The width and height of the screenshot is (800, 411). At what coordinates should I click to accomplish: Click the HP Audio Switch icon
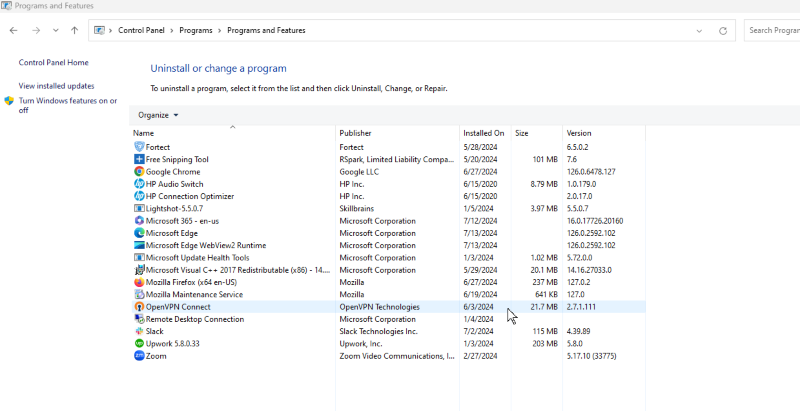pyautogui.click(x=139, y=184)
